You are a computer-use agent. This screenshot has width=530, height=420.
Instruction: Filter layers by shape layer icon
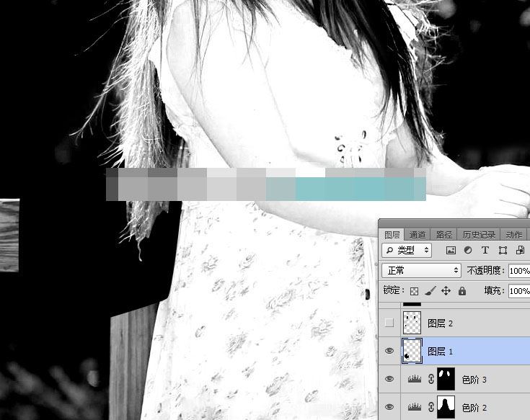coord(502,251)
